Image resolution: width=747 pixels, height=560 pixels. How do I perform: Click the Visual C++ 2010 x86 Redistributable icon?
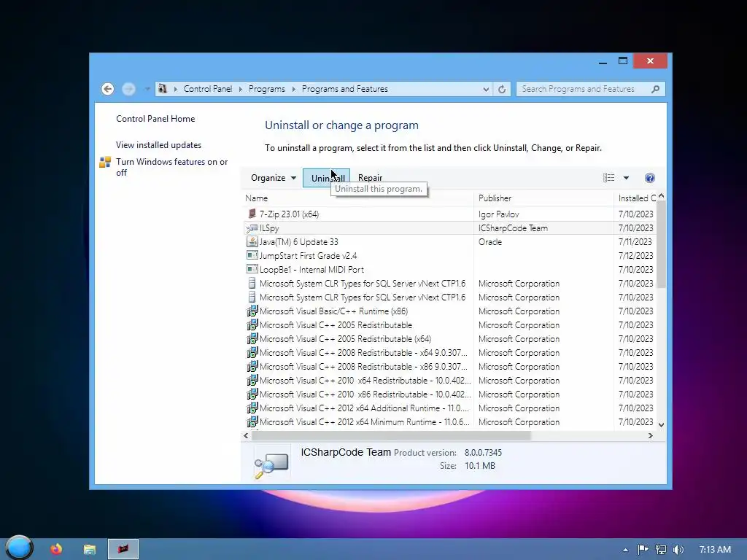point(252,394)
